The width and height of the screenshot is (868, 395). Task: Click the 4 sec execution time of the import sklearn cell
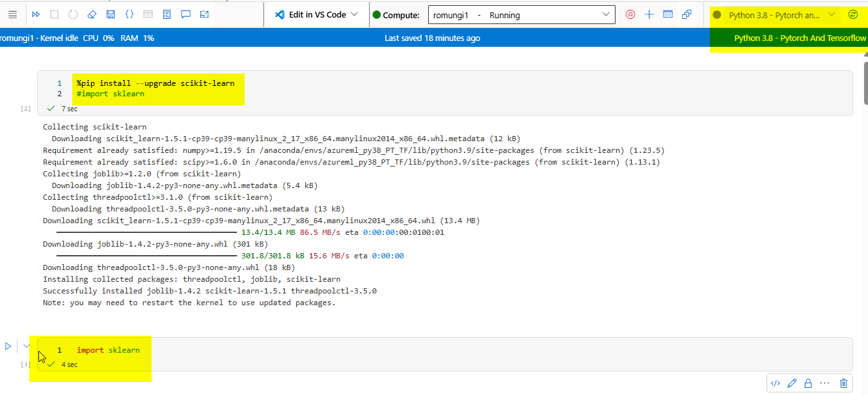click(69, 364)
